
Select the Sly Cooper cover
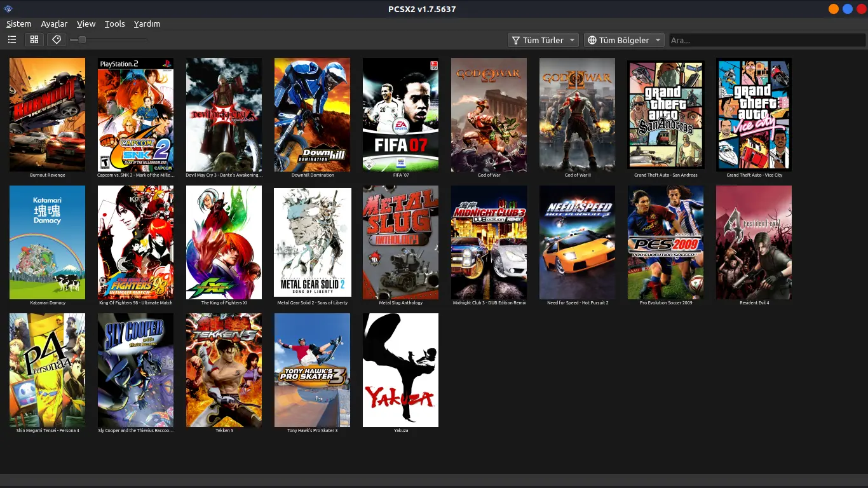coord(135,370)
